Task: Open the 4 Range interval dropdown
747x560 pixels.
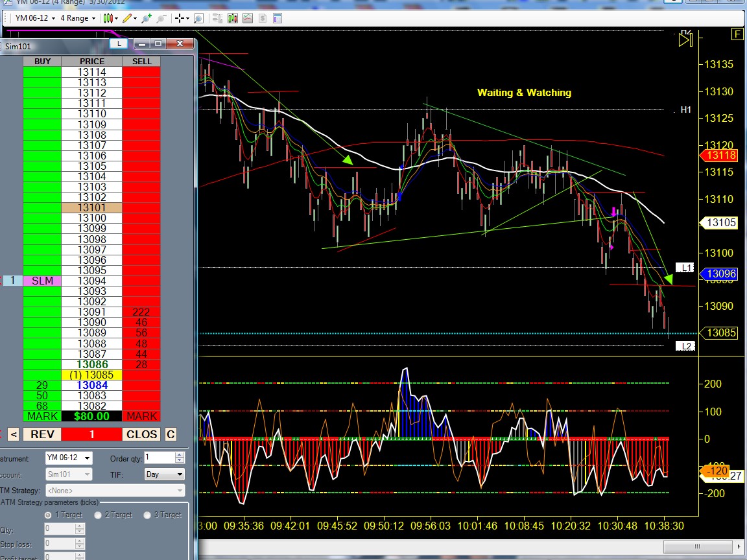Action: (x=78, y=18)
